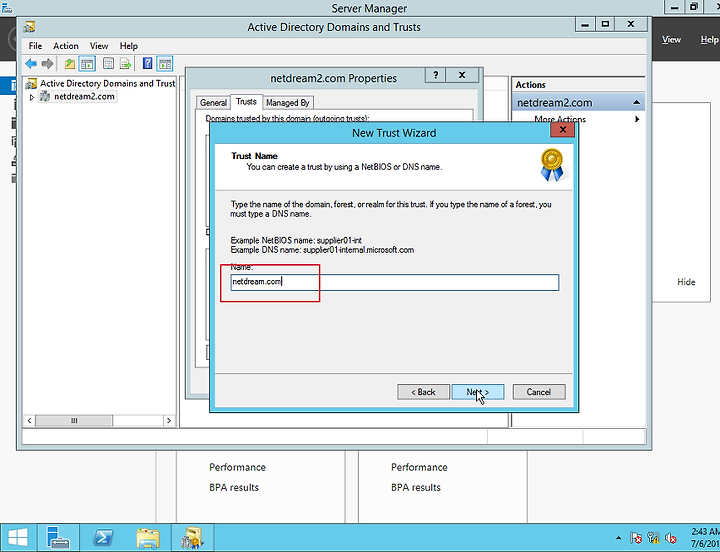Click the taskbar clock

[x=704, y=537]
